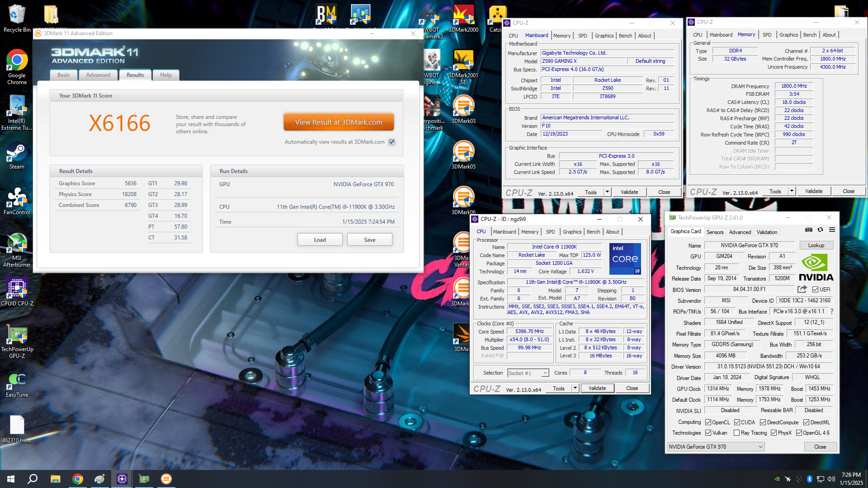Screen dimensions: 868x488
Task: Open Socket #1 selection dropdown
Action: coord(528,373)
